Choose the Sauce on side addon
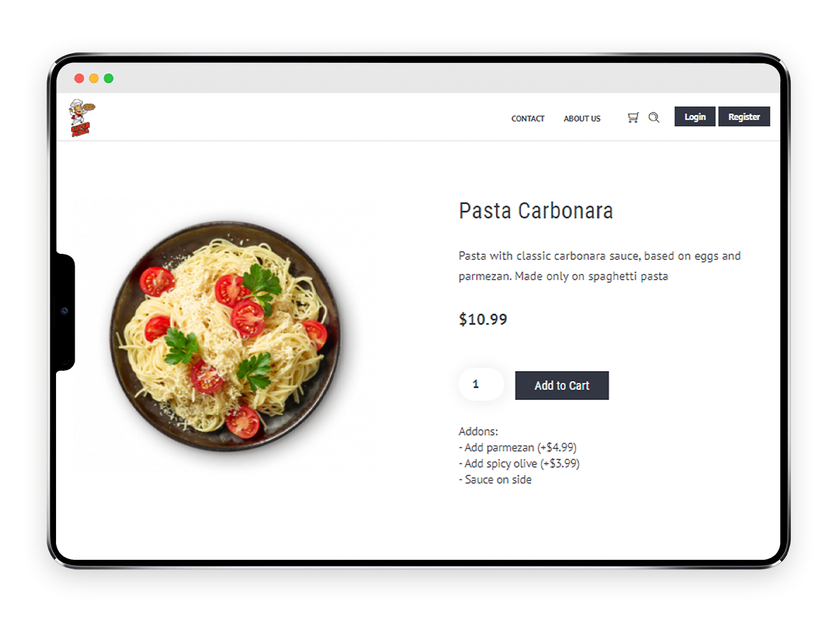Image resolution: width=840 pixels, height=622 pixels. (x=495, y=480)
